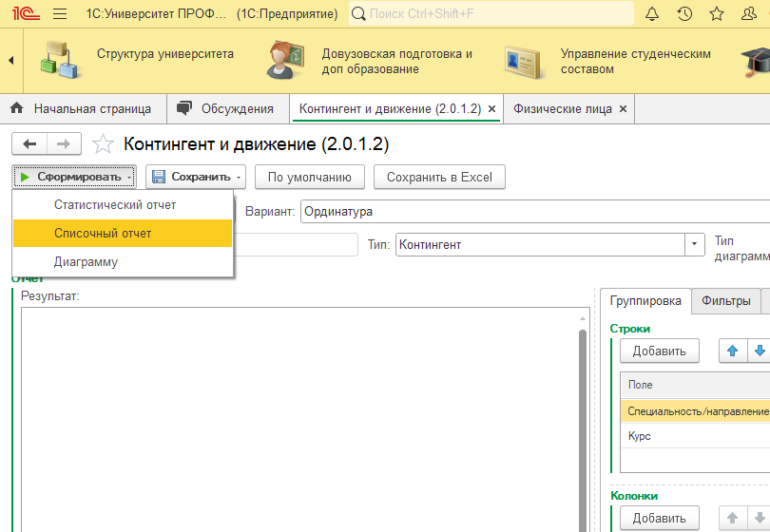Choose Статистический отчет from menu
This screenshot has height=532, width=770.
115,205
